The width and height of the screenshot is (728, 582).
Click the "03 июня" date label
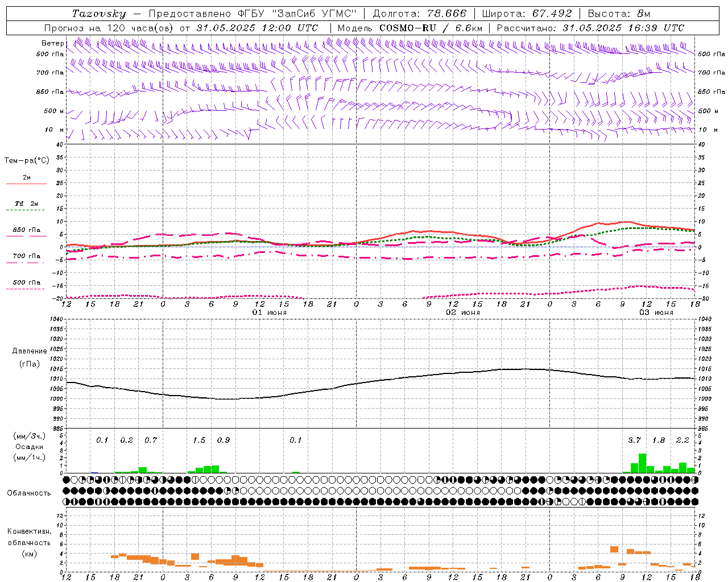pyautogui.click(x=656, y=313)
